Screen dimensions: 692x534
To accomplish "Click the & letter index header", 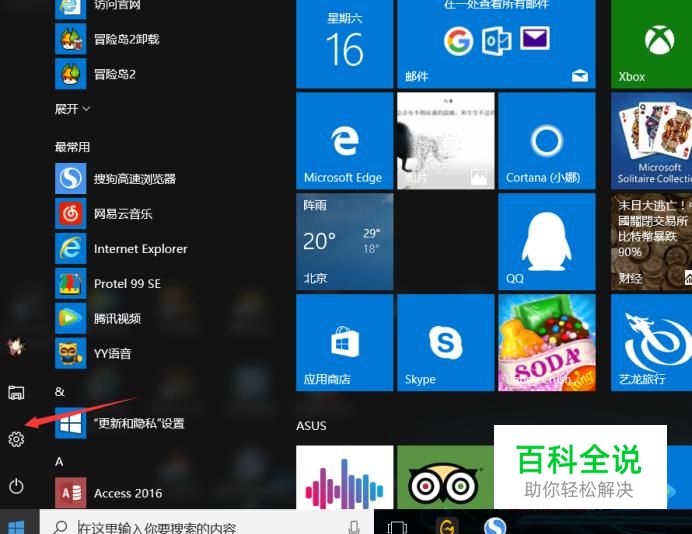I will [60, 391].
